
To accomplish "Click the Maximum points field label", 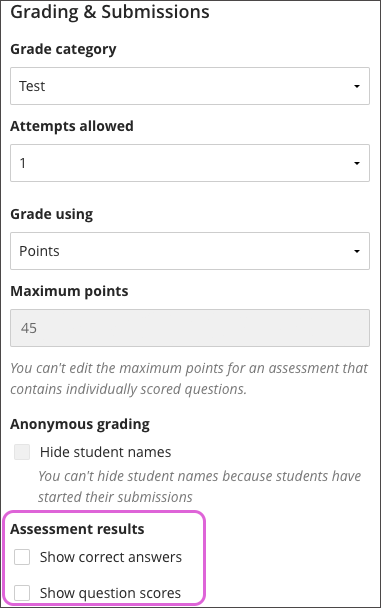I will (x=69, y=291).
